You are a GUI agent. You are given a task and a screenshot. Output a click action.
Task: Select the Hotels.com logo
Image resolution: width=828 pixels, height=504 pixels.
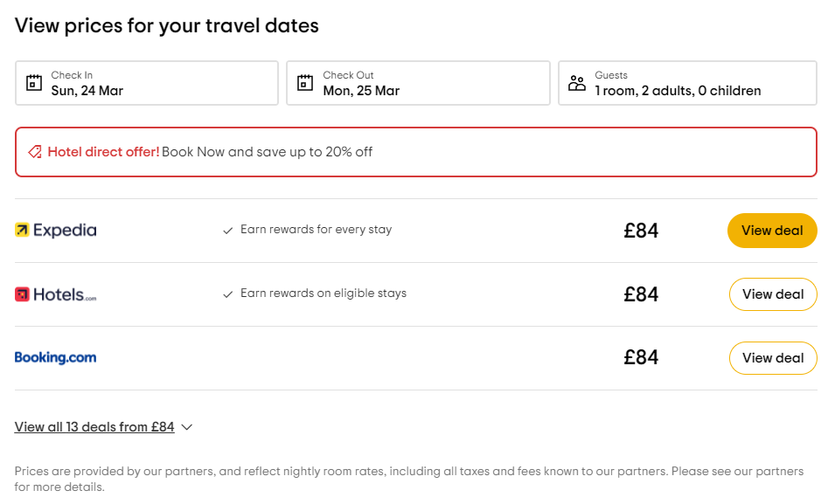tap(54, 293)
